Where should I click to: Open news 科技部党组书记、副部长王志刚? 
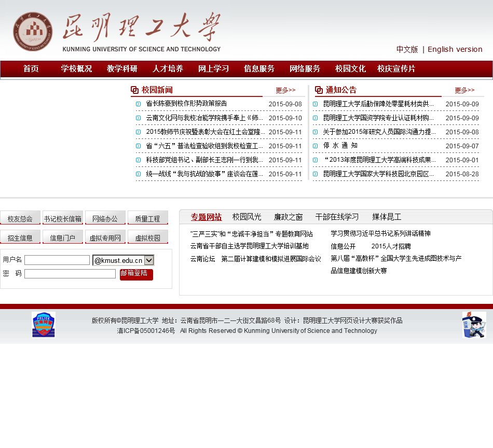click(x=204, y=160)
